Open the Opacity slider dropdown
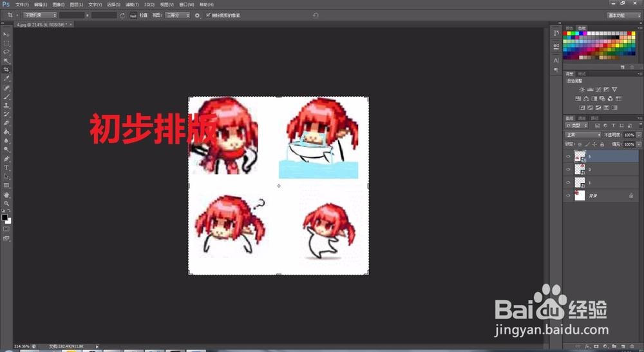The image size is (644, 352). point(639,135)
